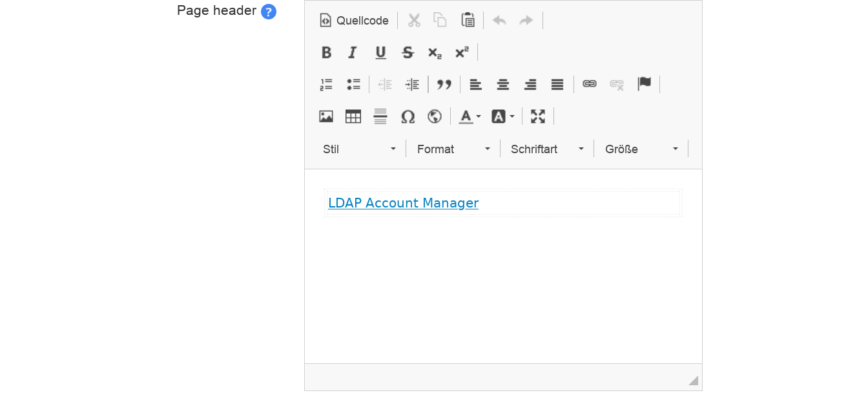Insert a bulleted list
Screen dimensions: 868x393
click(x=353, y=84)
